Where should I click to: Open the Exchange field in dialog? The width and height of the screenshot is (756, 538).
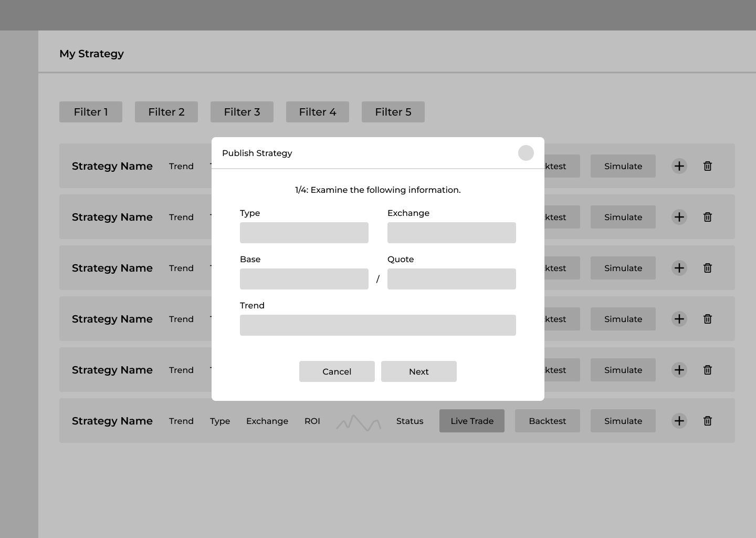point(451,233)
